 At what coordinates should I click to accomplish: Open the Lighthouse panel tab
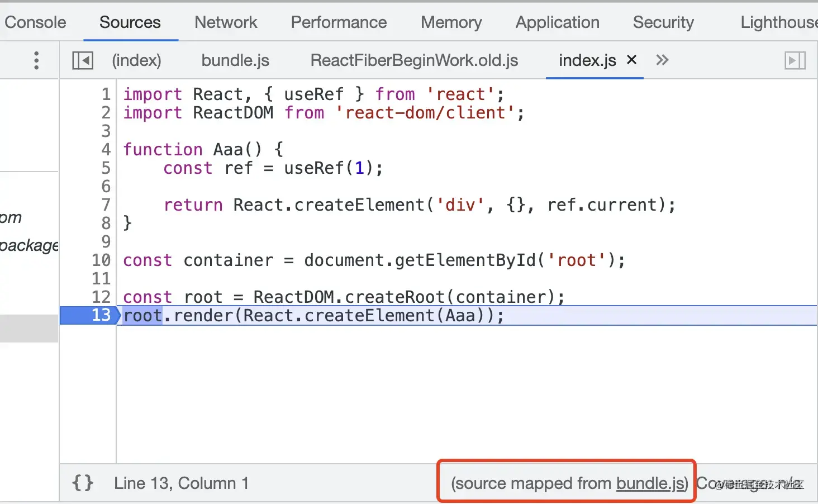point(779,22)
